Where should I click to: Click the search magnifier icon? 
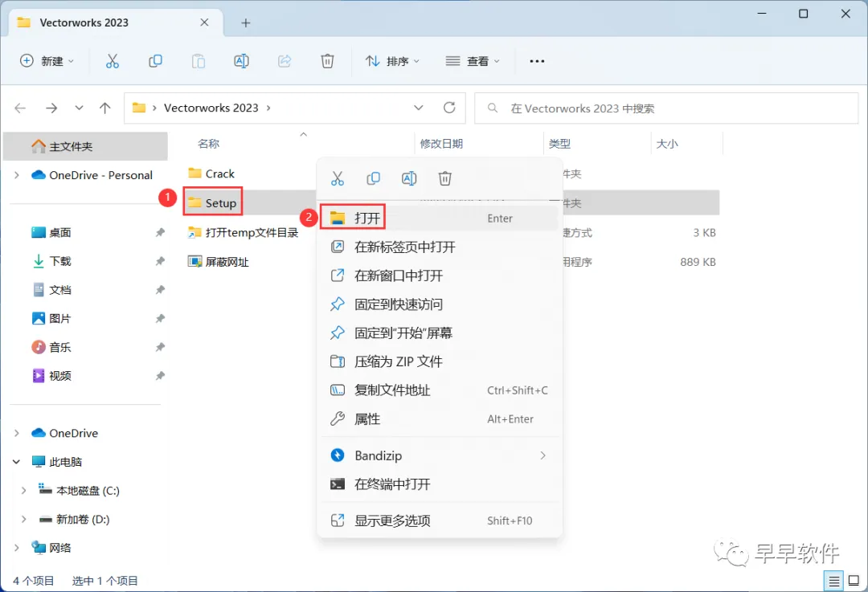point(492,108)
